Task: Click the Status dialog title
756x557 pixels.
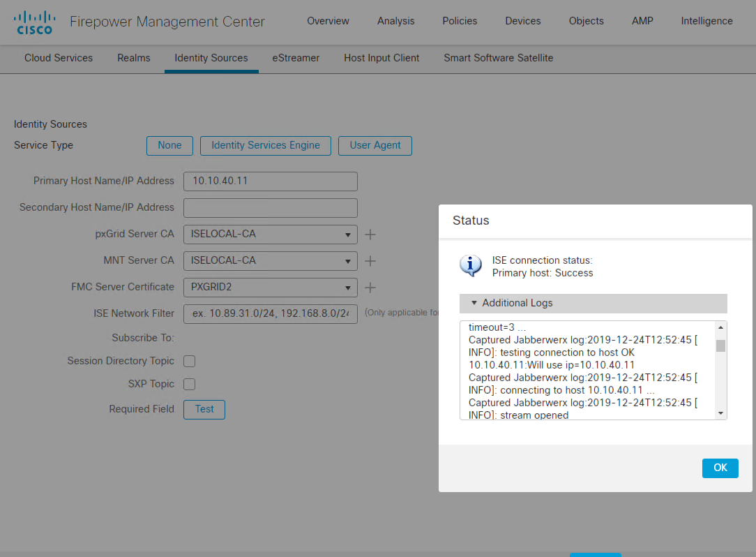Action: [x=471, y=221]
